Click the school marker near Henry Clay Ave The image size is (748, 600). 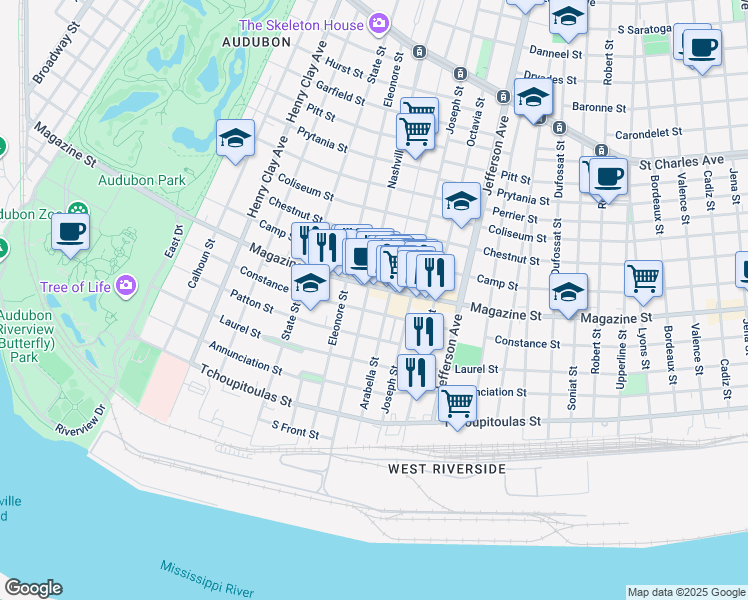click(235, 138)
